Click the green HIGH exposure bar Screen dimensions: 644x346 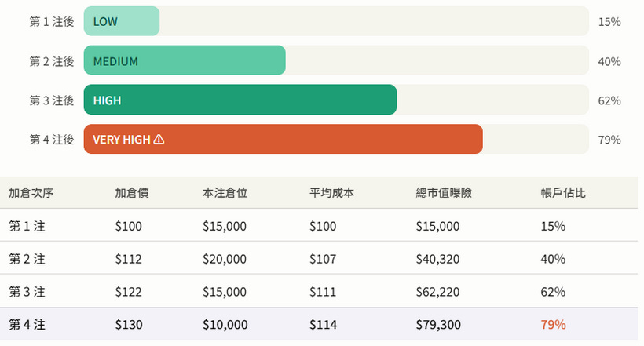coord(240,100)
